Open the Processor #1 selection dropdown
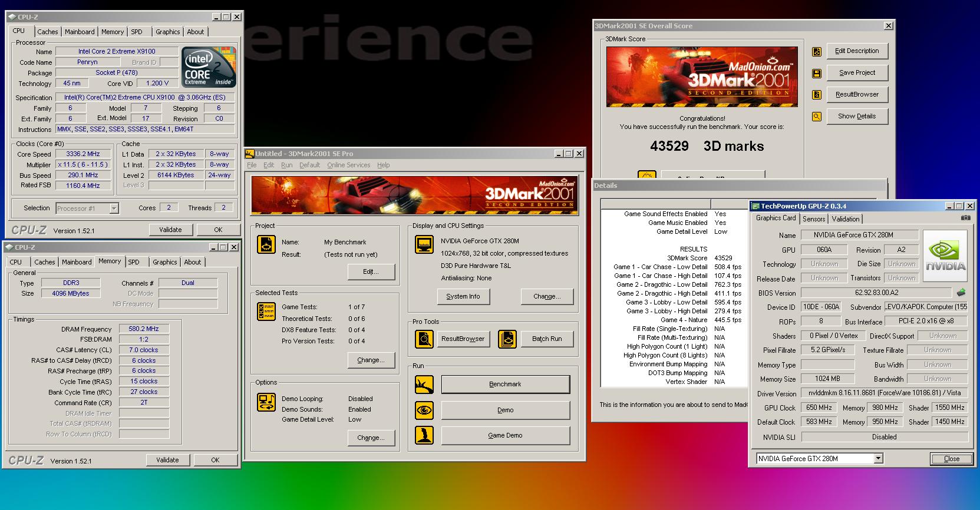This screenshot has width=980, height=510. tap(114, 208)
